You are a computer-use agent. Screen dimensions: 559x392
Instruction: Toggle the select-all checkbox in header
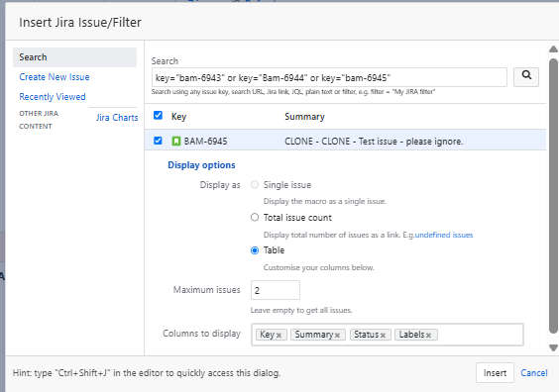point(158,116)
